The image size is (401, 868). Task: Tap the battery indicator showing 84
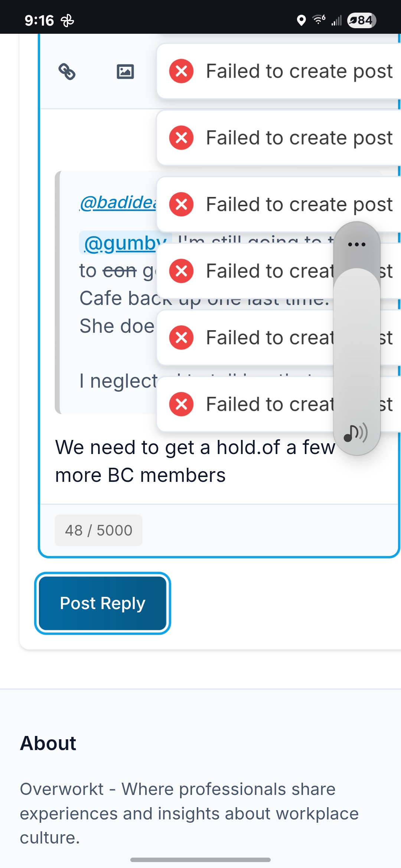pos(361,20)
